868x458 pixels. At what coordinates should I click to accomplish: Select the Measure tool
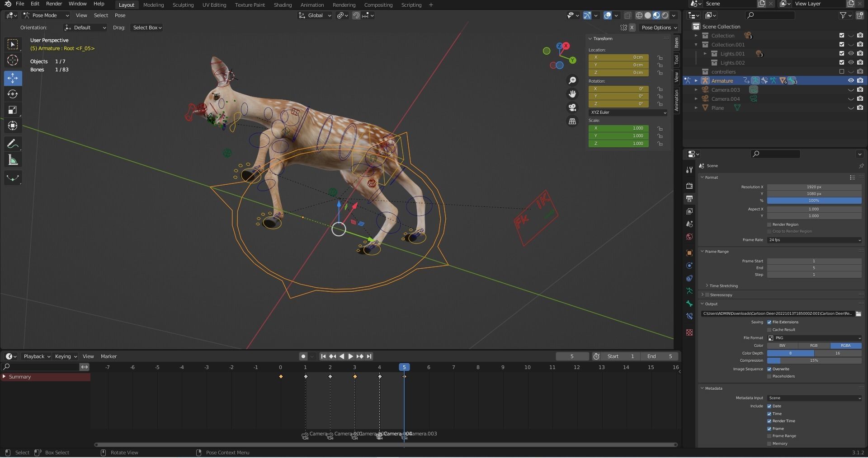pos(13,160)
